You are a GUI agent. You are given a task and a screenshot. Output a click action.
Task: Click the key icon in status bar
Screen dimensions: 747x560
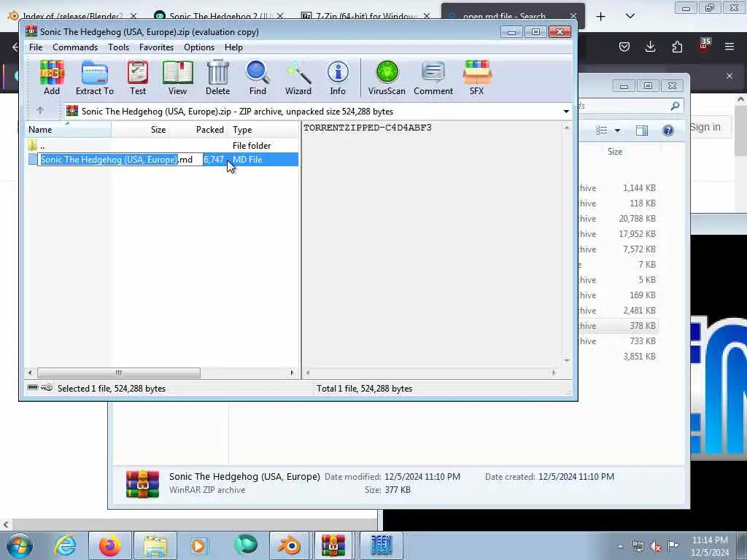click(x=47, y=388)
